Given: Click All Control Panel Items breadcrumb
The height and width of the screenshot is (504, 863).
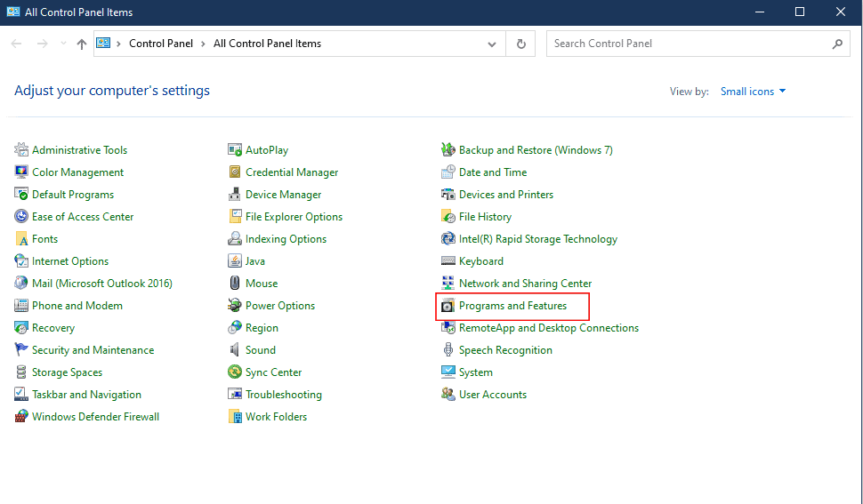Looking at the screenshot, I should [267, 44].
